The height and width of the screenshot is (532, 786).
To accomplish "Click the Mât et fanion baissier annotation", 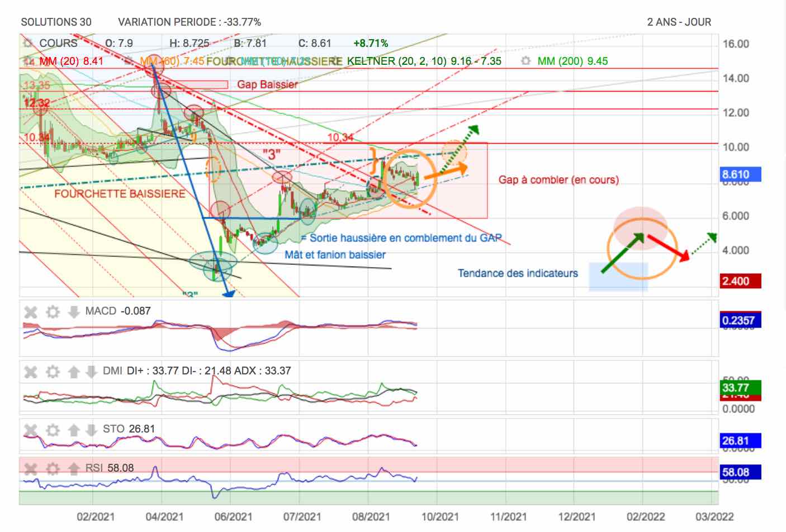I will coord(335,255).
